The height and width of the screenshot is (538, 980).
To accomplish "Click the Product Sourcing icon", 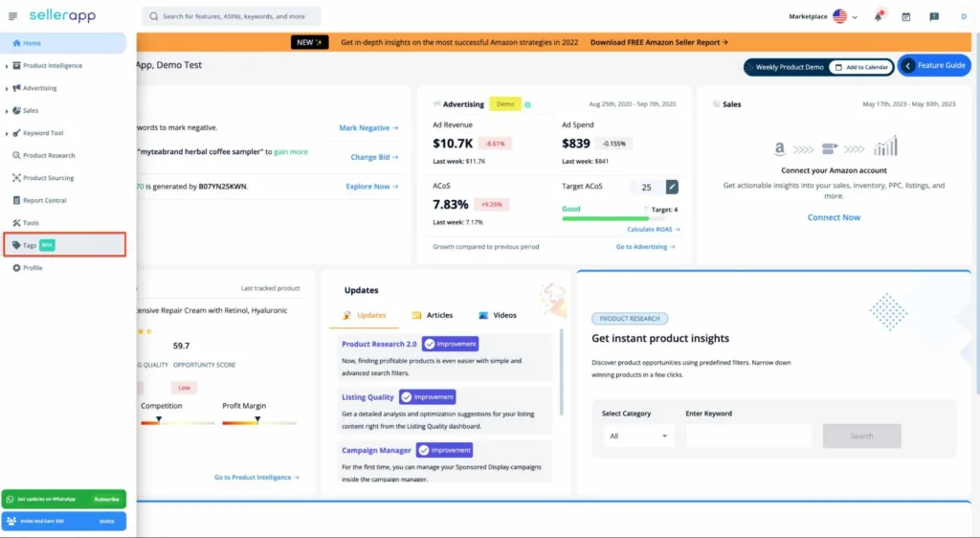I will [x=16, y=177].
